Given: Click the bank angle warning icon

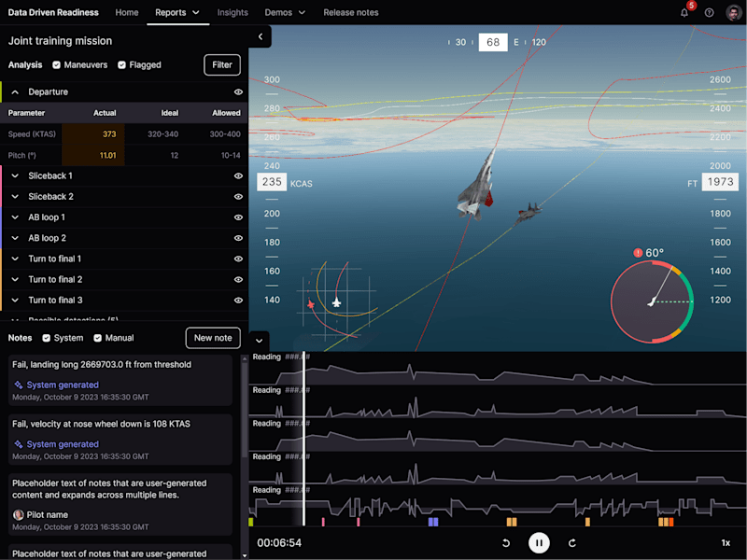Looking at the screenshot, I should (638, 253).
